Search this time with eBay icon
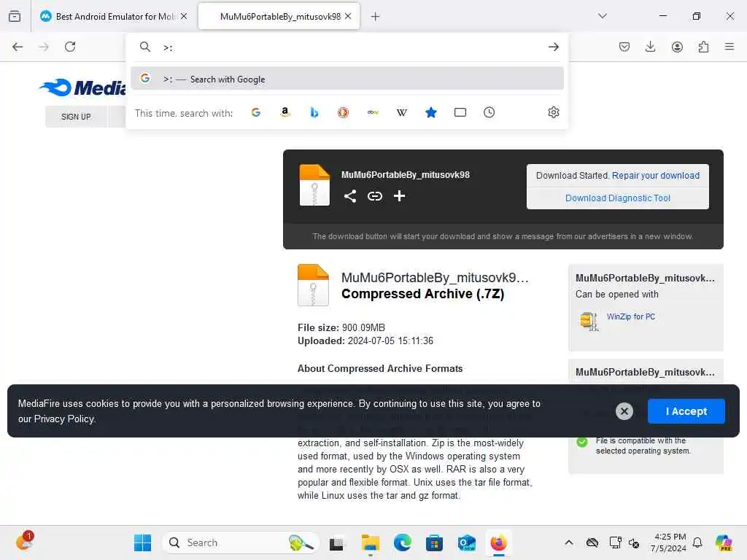This screenshot has height=560, width=747. point(373,112)
